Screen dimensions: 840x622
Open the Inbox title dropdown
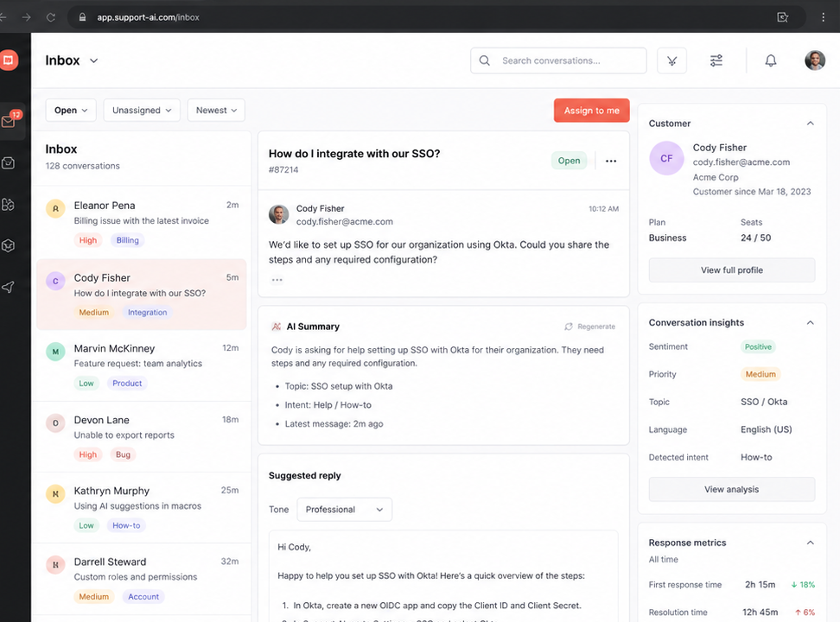[93, 60]
